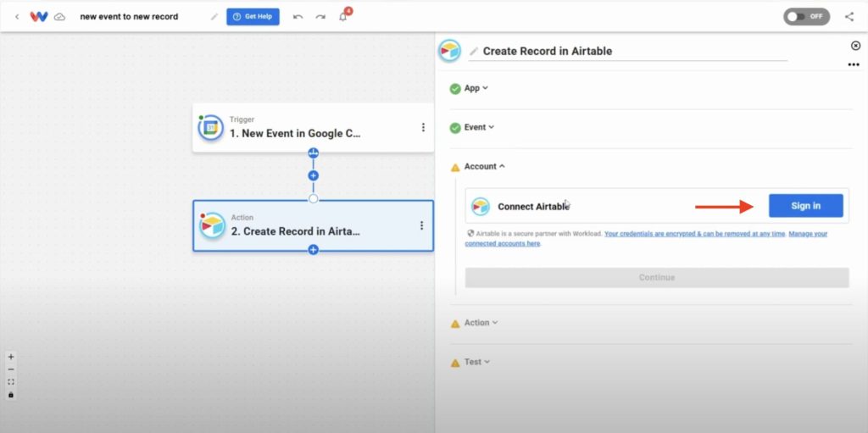Toggle canvas lock icon

tap(11, 395)
